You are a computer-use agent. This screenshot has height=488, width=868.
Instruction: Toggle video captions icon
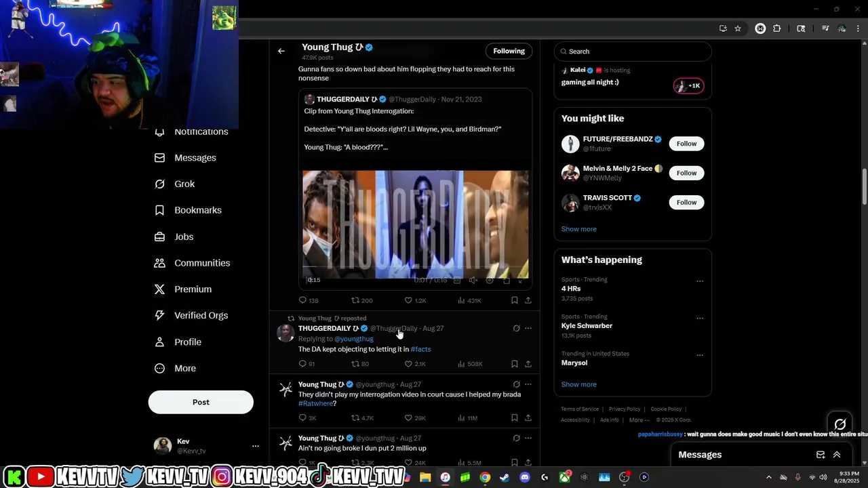[457, 280]
